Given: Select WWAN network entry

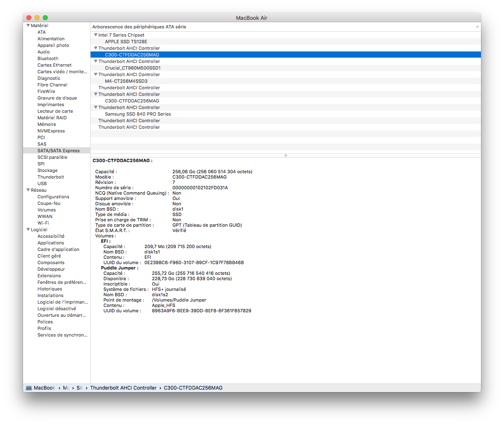Looking at the screenshot, I should pos(45,216).
